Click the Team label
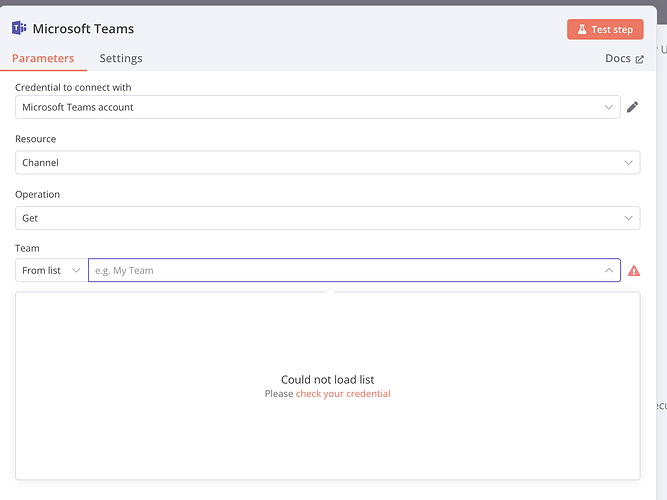This screenshot has width=667, height=500. pos(27,248)
